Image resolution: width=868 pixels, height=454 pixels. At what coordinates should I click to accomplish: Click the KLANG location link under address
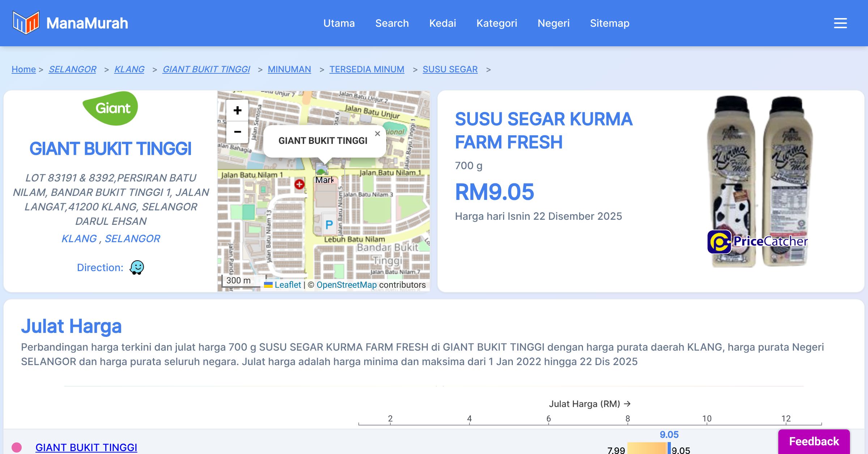79,239
